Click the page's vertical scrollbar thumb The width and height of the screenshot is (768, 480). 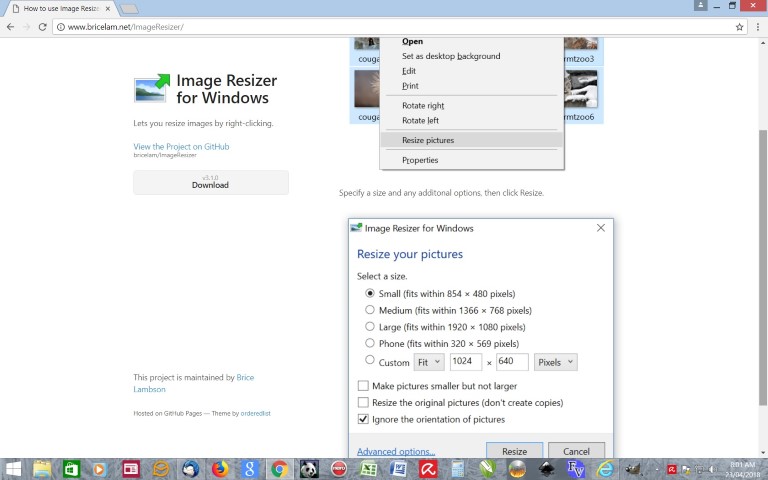pos(763,267)
